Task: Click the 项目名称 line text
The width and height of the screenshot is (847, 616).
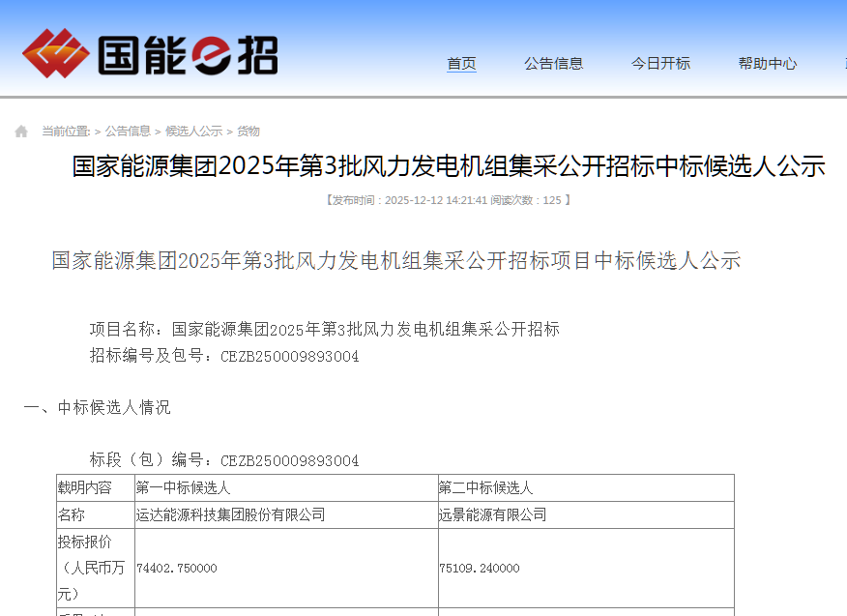Action: click(x=324, y=329)
